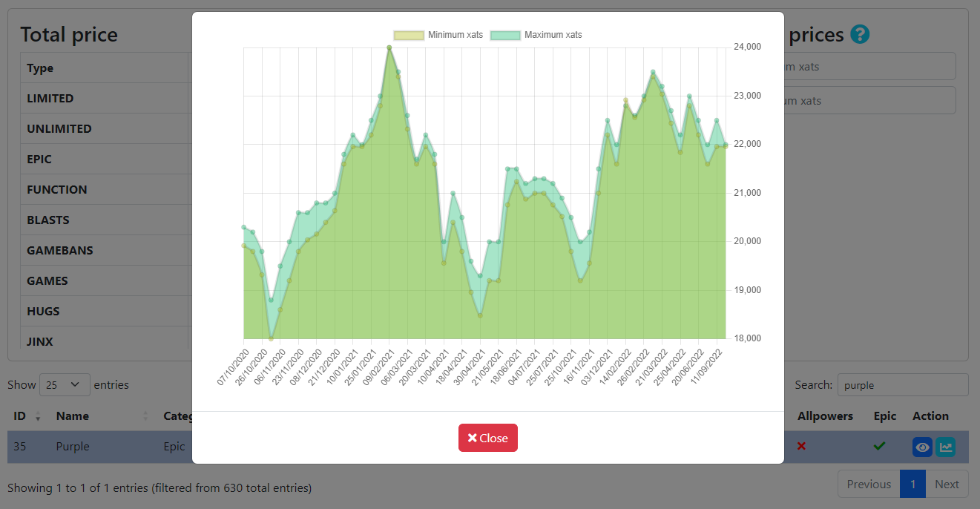The image size is (980, 509).
Task: Click the blue question mark help icon
Action: pos(859,34)
